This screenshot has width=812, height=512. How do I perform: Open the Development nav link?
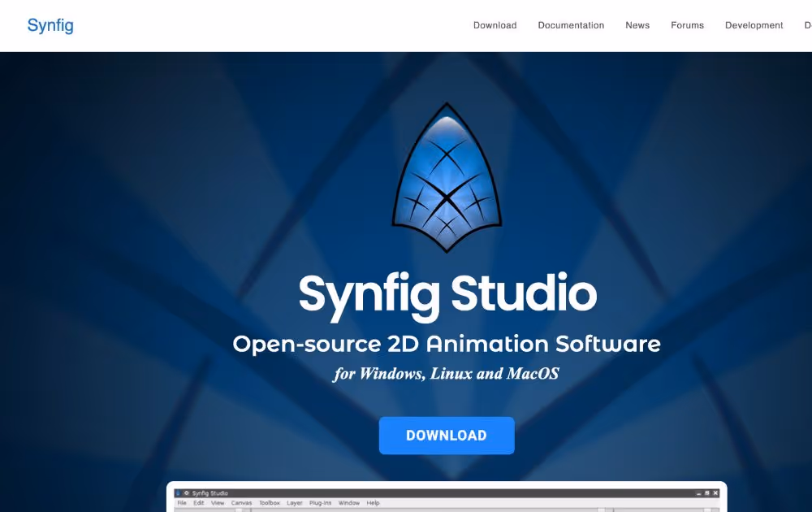click(754, 25)
